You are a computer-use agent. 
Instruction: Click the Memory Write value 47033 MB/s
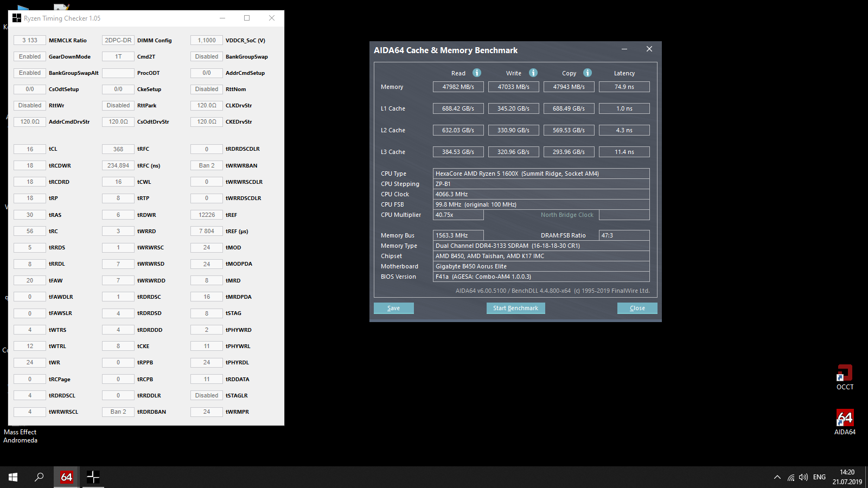[514, 87]
